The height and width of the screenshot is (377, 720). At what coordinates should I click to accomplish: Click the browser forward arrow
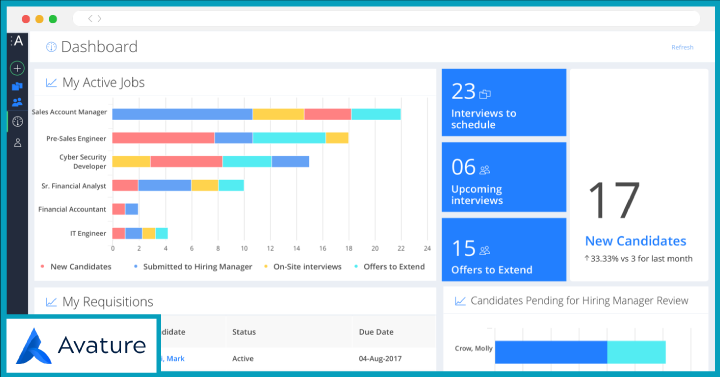[99, 18]
